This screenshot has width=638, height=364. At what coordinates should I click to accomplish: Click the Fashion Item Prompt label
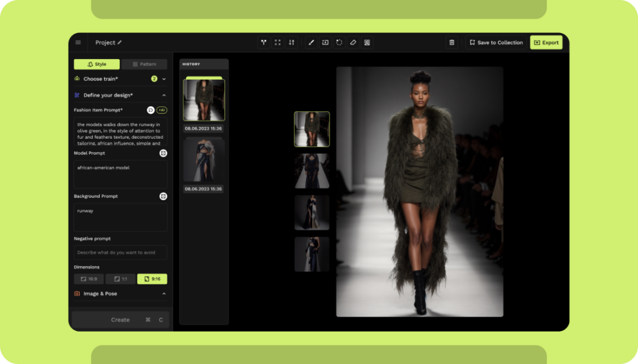coord(98,110)
